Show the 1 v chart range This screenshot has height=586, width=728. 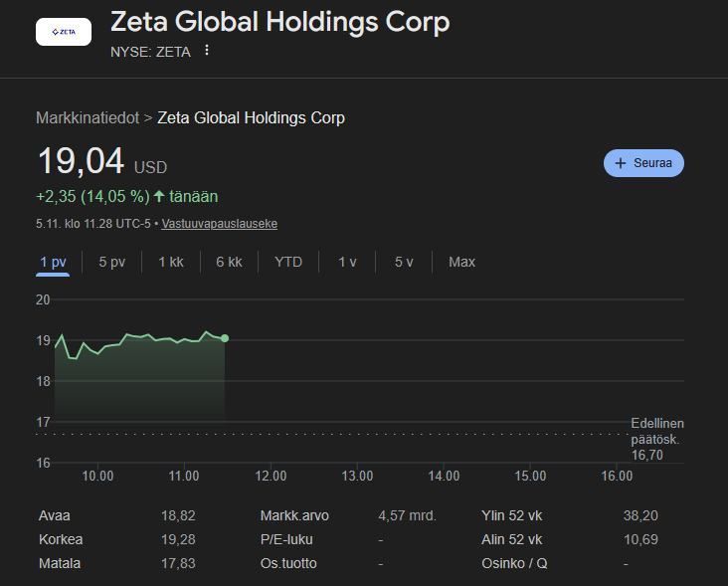point(347,262)
